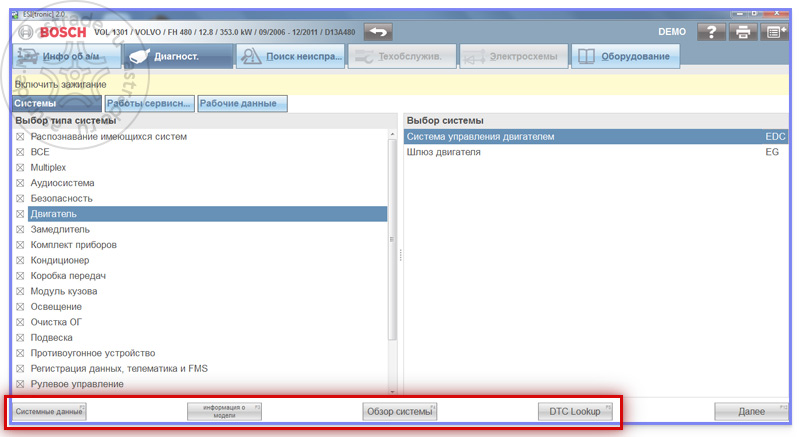The image size is (799, 437).
Task: Click scrollbar up arrow of system type list
Action: click(x=392, y=134)
